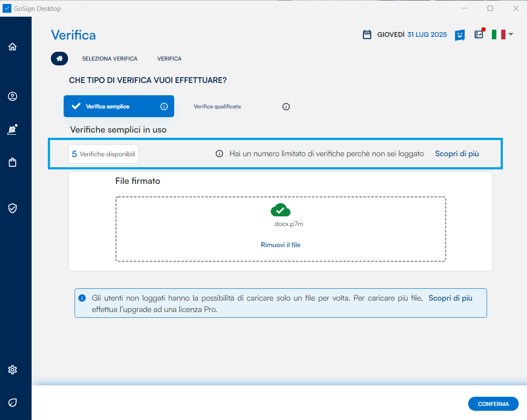Open the user profile sidebar icon
Image resolution: width=527 pixels, height=420 pixels.
point(12,97)
